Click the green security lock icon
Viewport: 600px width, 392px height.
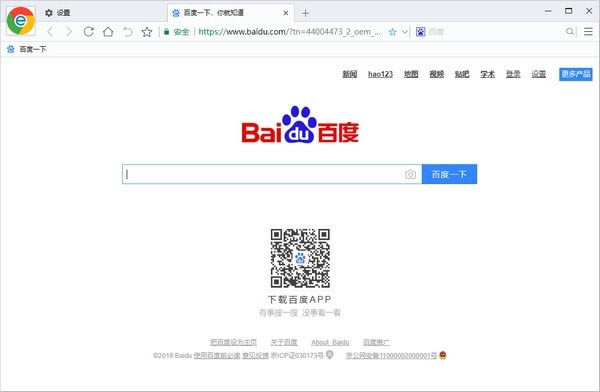pyautogui.click(x=166, y=32)
